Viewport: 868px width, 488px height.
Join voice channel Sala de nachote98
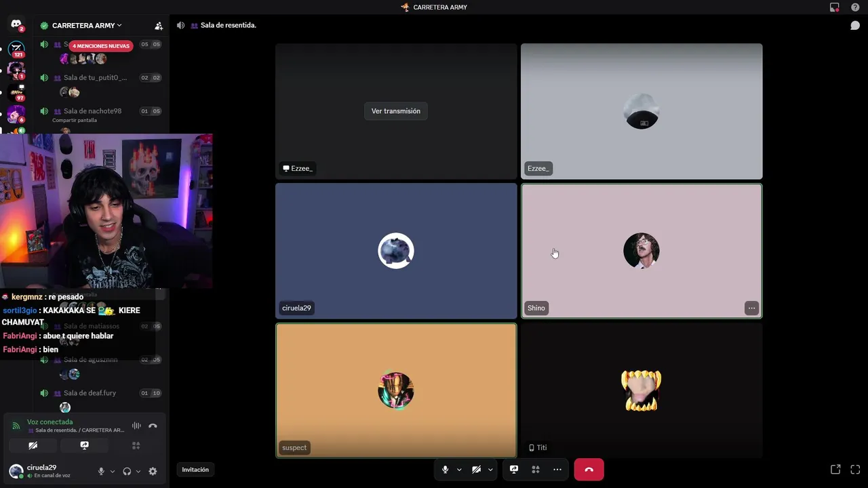(x=92, y=111)
